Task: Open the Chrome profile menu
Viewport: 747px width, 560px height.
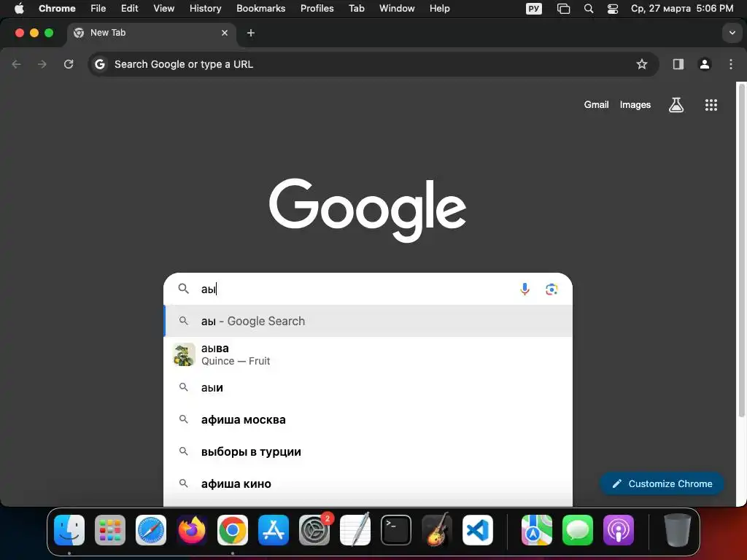Action: coord(704,64)
